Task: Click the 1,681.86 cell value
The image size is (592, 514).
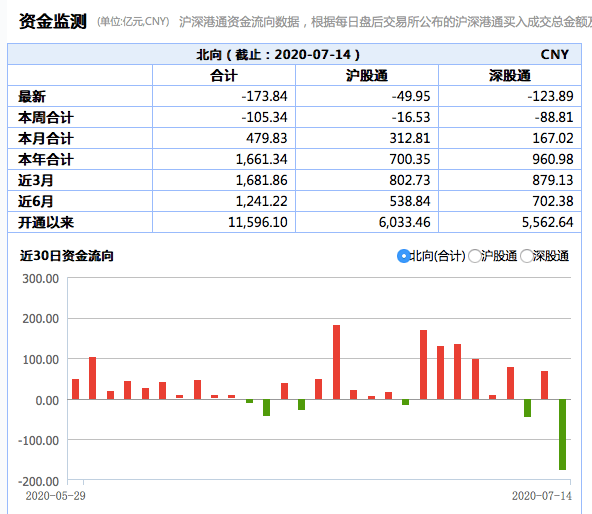Action: coord(261,180)
